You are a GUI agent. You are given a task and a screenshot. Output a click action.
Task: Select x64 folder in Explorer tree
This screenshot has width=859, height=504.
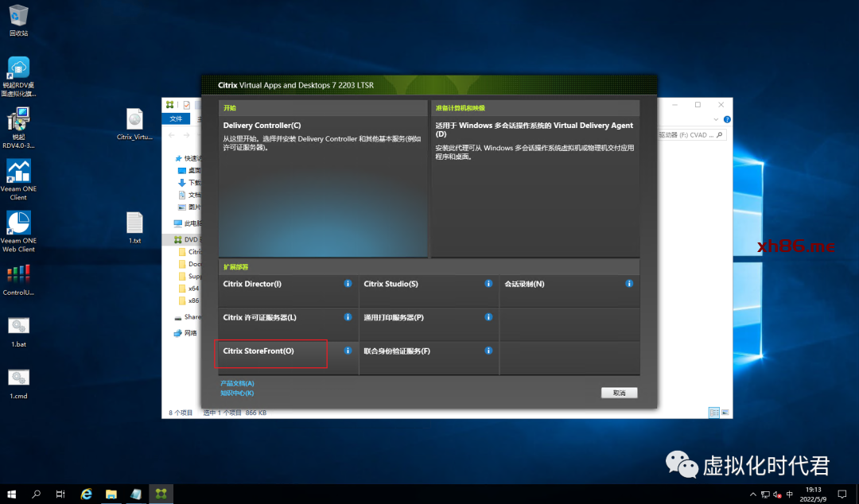click(x=189, y=288)
